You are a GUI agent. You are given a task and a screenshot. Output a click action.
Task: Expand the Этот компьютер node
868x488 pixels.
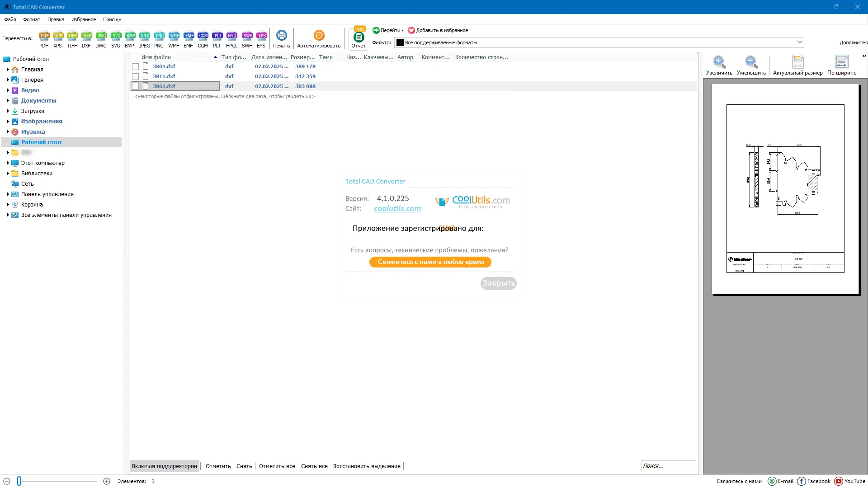pyautogui.click(x=8, y=163)
